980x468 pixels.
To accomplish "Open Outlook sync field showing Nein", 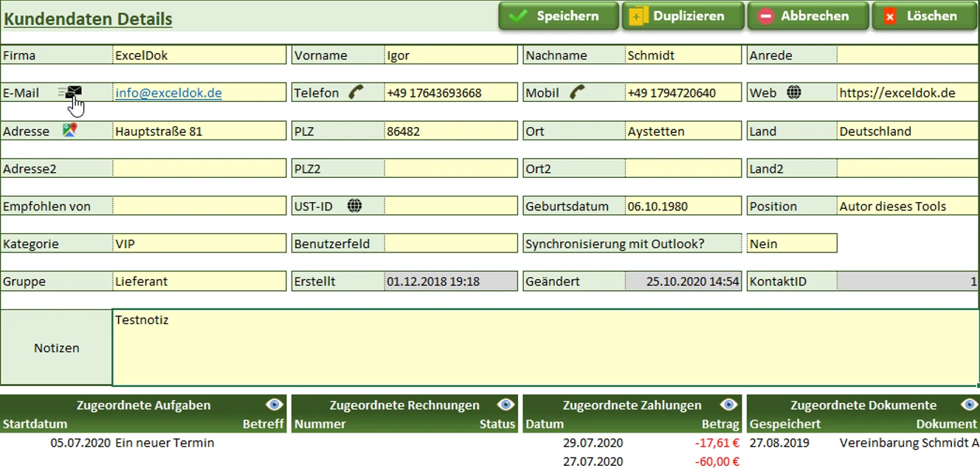I will click(792, 244).
